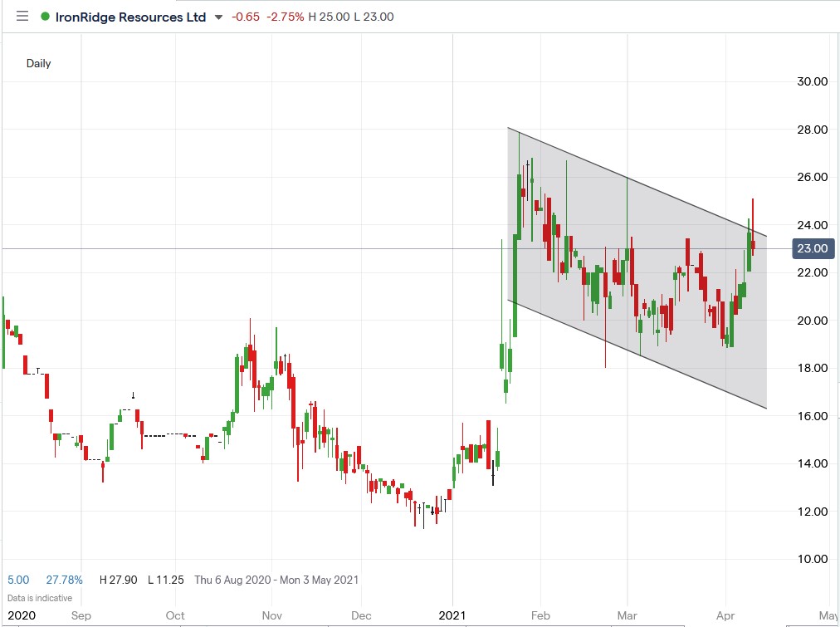Click the 22.00 price axis label
The height and width of the screenshot is (627, 840).
click(x=812, y=272)
